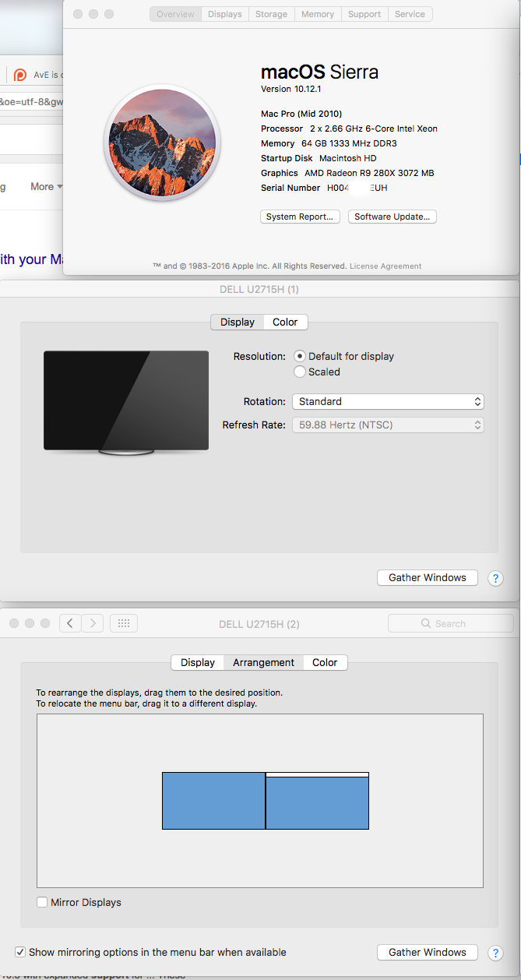Viewport: 521px width, 980px height.
Task: Select the Arrangement tab
Action: pos(264,662)
